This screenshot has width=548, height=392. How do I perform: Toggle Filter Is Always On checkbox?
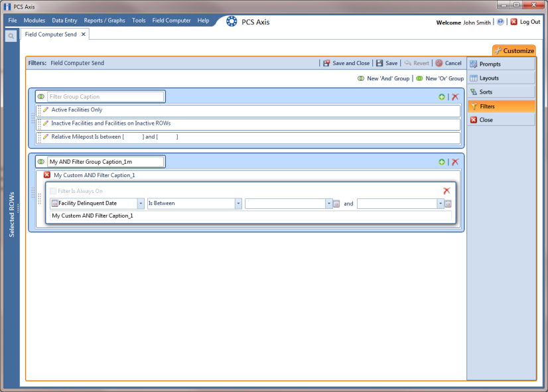tap(53, 191)
